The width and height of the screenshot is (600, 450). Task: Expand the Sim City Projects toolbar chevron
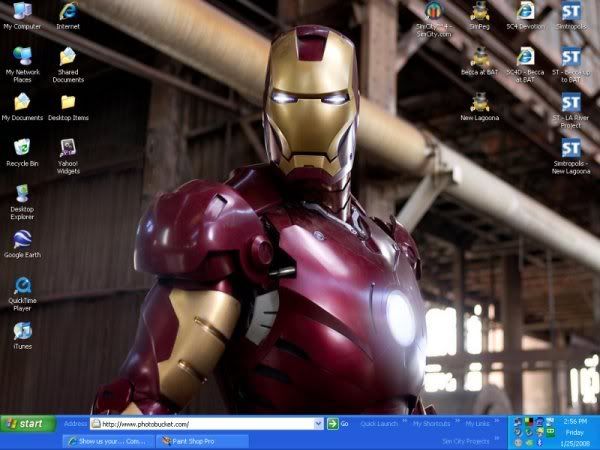coord(497,439)
